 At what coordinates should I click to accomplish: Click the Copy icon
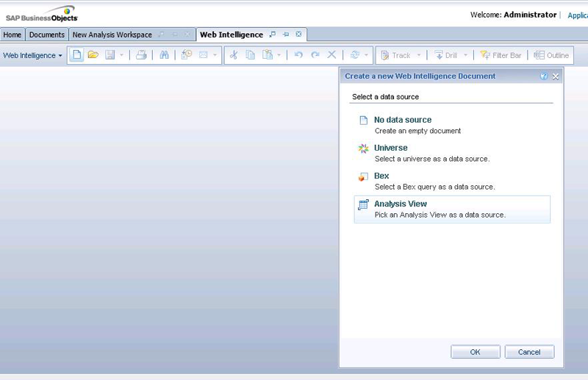point(250,55)
